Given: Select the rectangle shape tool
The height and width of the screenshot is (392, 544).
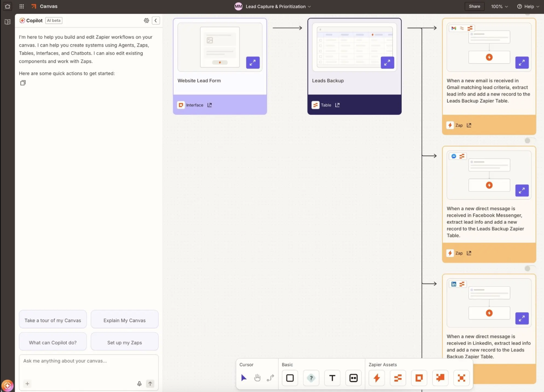Looking at the screenshot, I should click(x=290, y=378).
